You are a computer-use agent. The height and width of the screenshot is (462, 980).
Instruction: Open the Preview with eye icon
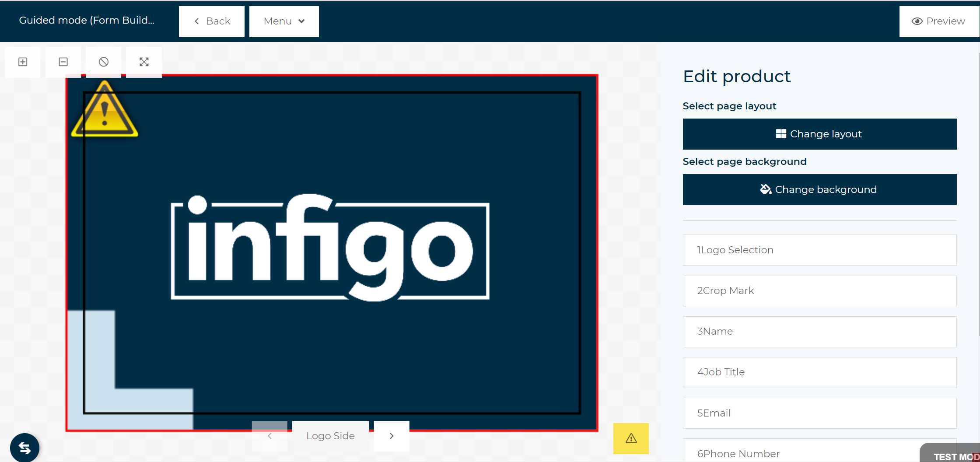pos(938,21)
